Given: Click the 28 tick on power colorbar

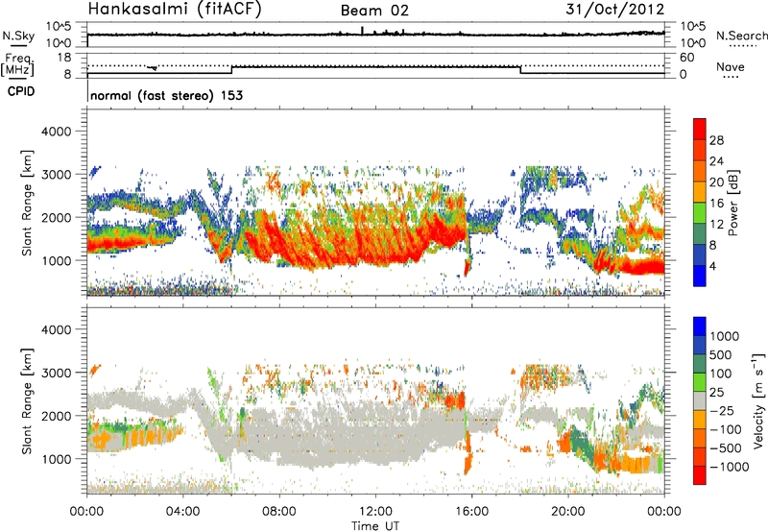Looking at the screenshot, I should (716, 140).
